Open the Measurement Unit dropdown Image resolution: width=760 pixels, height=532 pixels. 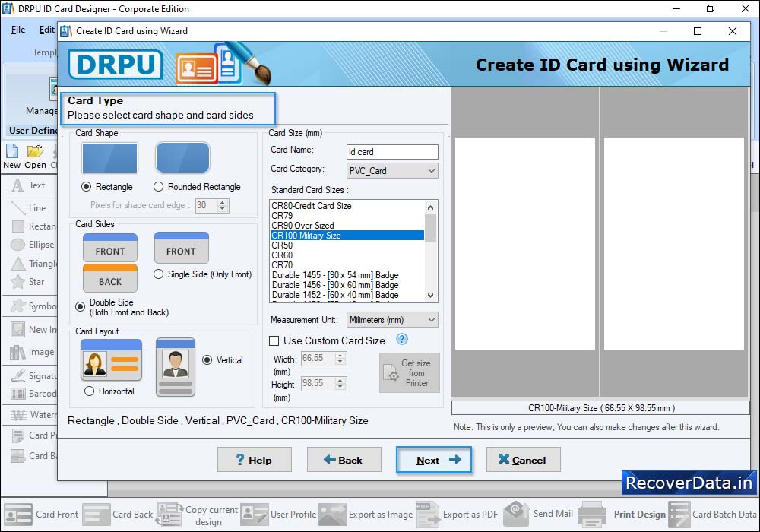tap(392, 320)
